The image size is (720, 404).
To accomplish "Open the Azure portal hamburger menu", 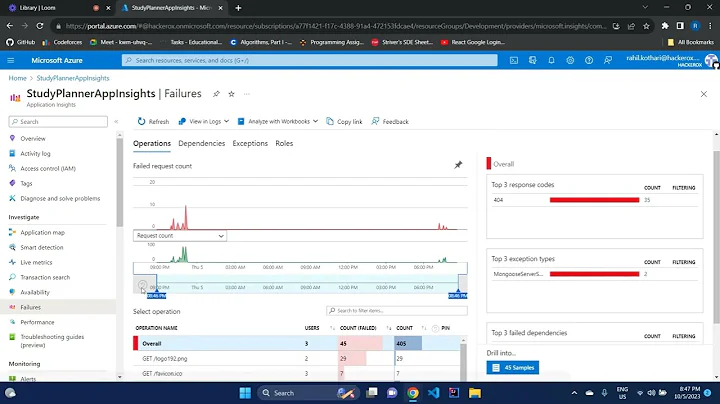I will [11, 60].
